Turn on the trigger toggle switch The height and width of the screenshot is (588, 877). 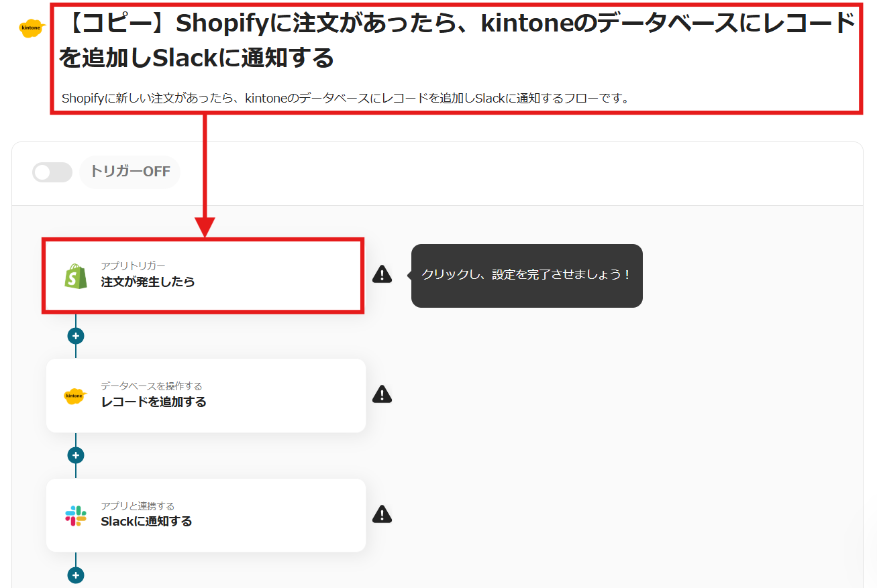[52, 172]
